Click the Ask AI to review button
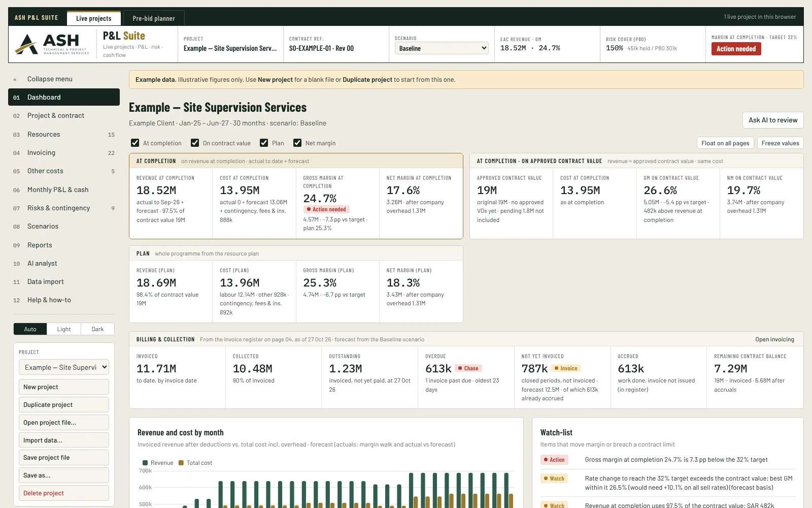 (x=773, y=120)
